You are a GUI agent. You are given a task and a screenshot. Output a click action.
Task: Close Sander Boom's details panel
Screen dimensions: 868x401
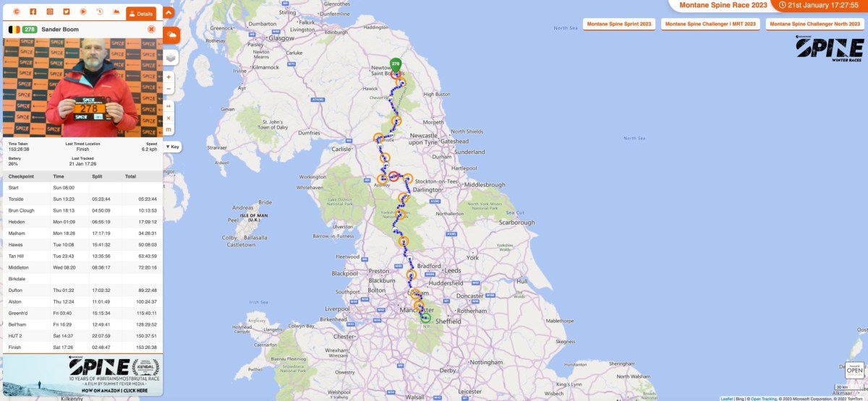151,29
